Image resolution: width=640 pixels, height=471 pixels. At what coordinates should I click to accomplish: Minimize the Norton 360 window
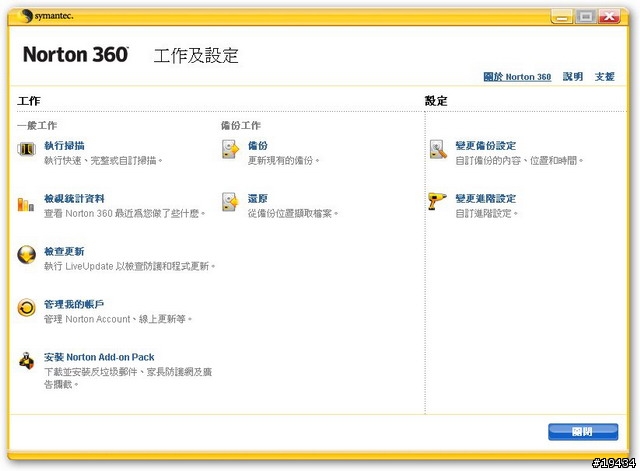562,17
